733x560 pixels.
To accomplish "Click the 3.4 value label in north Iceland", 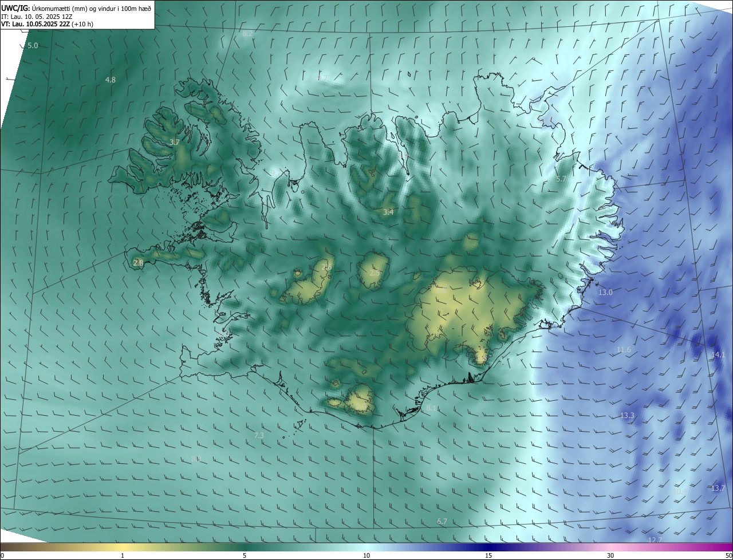I will coord(388,212).
